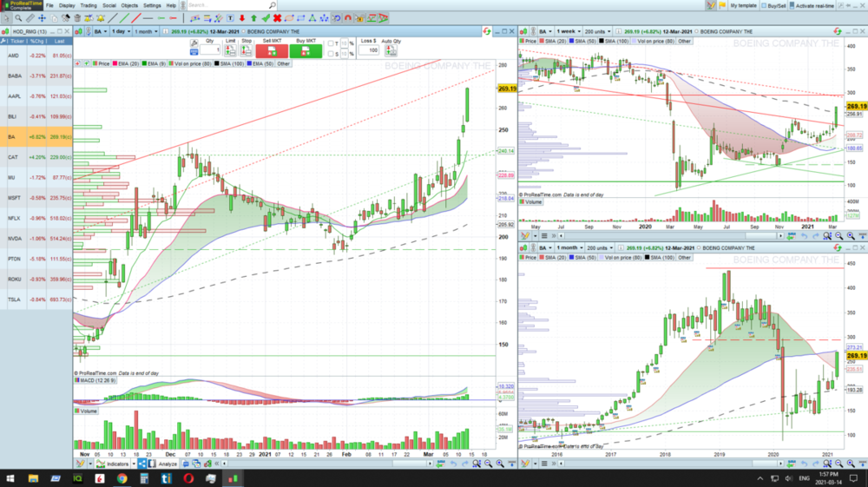Toggle SMA (100) indicator on daily chart
This screenshot has width=868, height=487.
click(x=229, y=63)
